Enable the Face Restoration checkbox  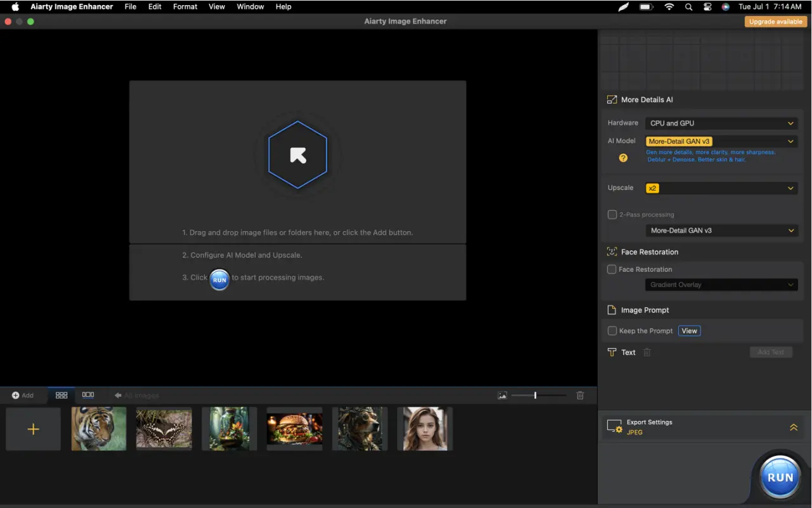pyautogui.click(x=612, y=269)
